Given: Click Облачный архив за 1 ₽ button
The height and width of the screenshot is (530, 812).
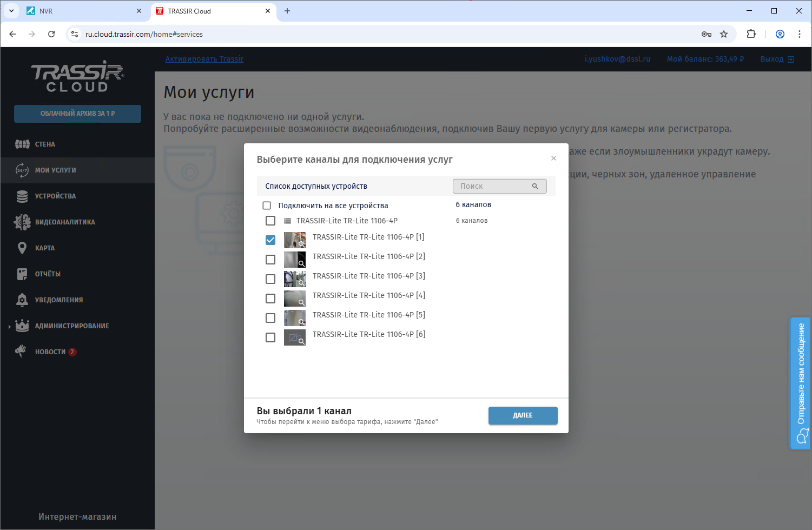Looking at the screenshot, I should [77, 114].
